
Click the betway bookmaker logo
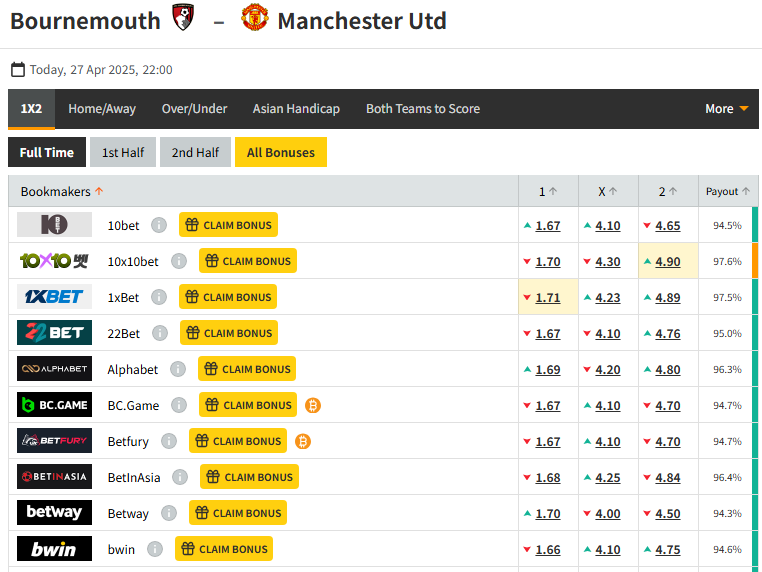click(x=54, y=513)
